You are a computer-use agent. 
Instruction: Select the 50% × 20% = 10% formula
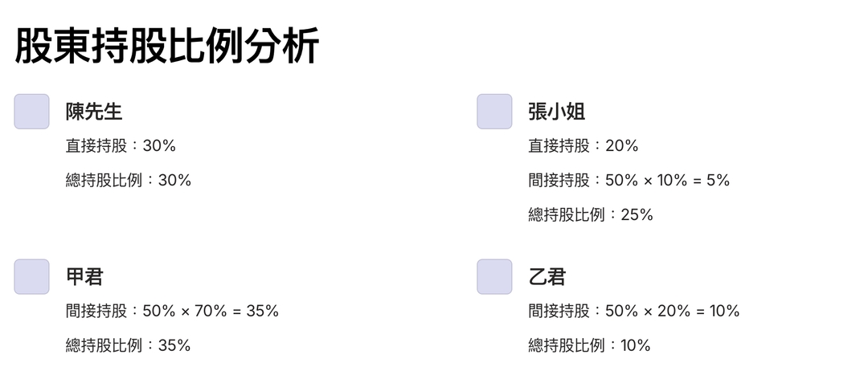click(672, 311)
